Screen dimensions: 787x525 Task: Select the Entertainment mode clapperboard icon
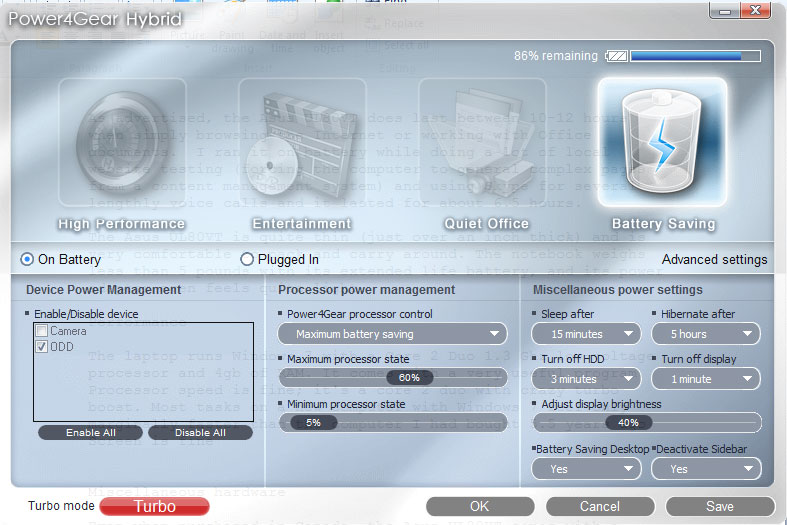[302, 143]
